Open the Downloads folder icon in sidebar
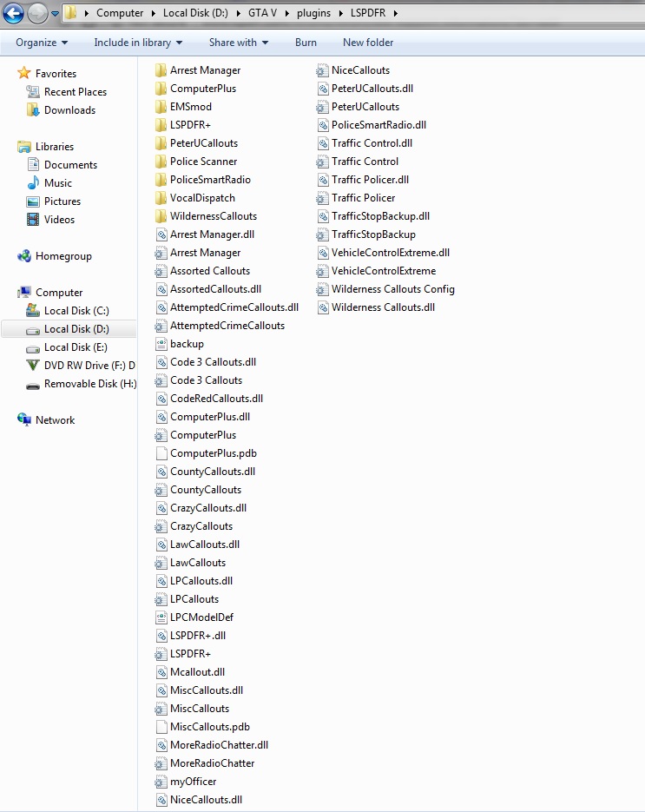The width and height of the screenshot is (645, 812). (x=33, y=109)
